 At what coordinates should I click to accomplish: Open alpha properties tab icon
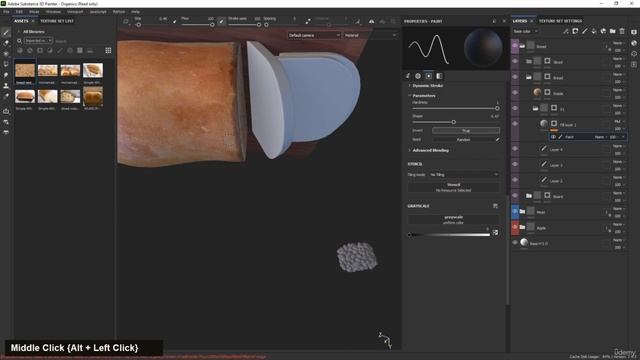418,76
